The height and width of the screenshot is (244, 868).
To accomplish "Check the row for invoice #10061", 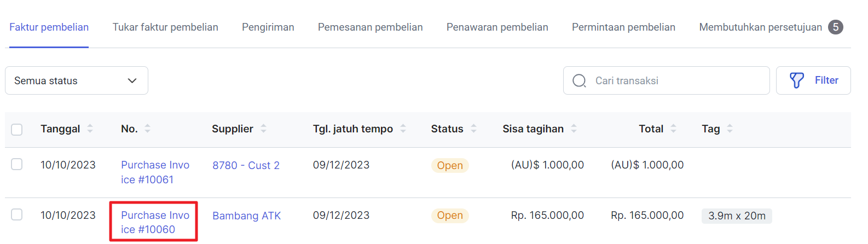I will point(17,164).
